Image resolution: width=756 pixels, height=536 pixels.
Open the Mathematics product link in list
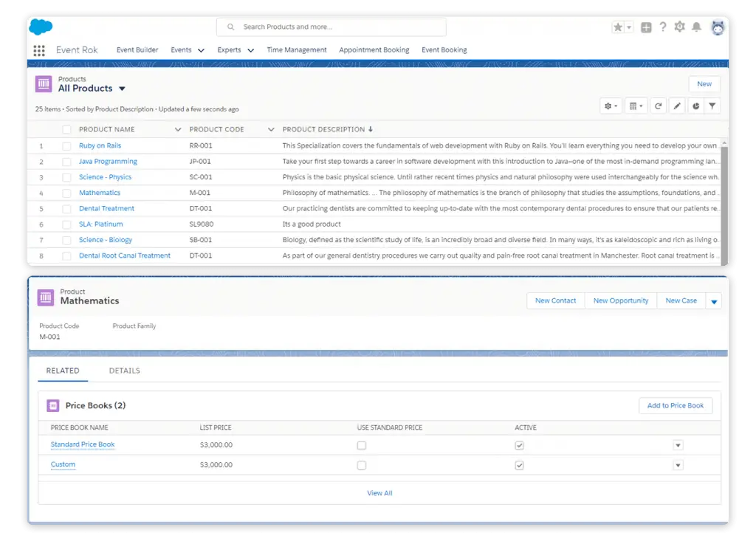tap(100, 193)
